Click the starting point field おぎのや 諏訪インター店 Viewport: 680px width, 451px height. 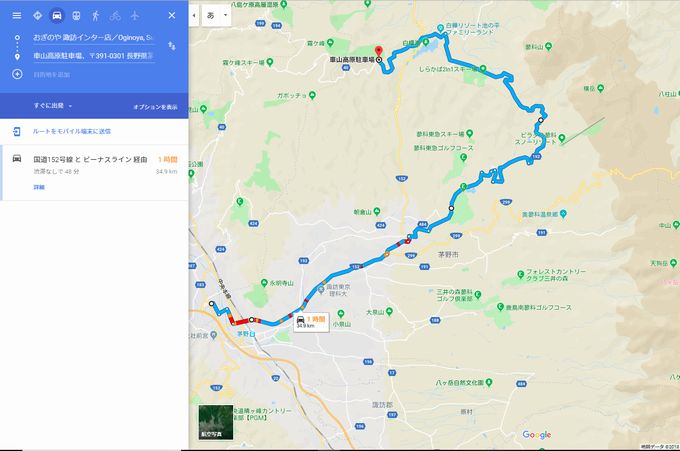94,38
